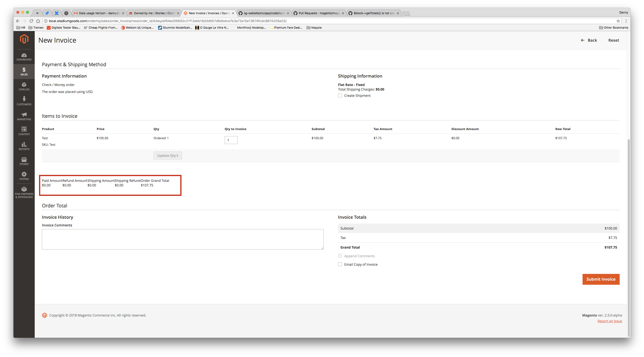Click the Update Qty's button
This screenshot has height=357, width=644.
168,155
